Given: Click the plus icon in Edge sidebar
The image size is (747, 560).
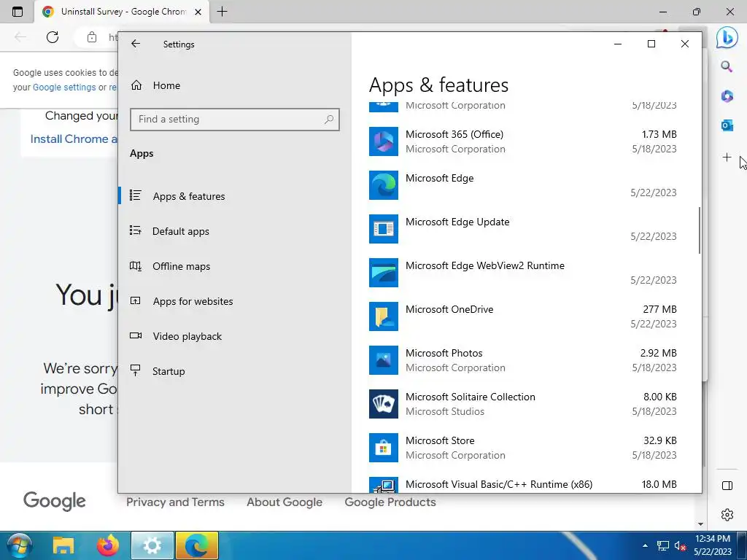Looking at the screenshot, I should (x=727, y=157).
